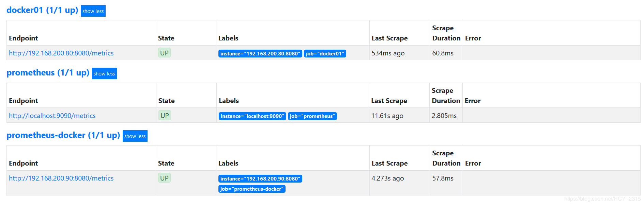Collapse the prometheus-docker target group
The width and height of the screenshot is (644, 205).
135,136
